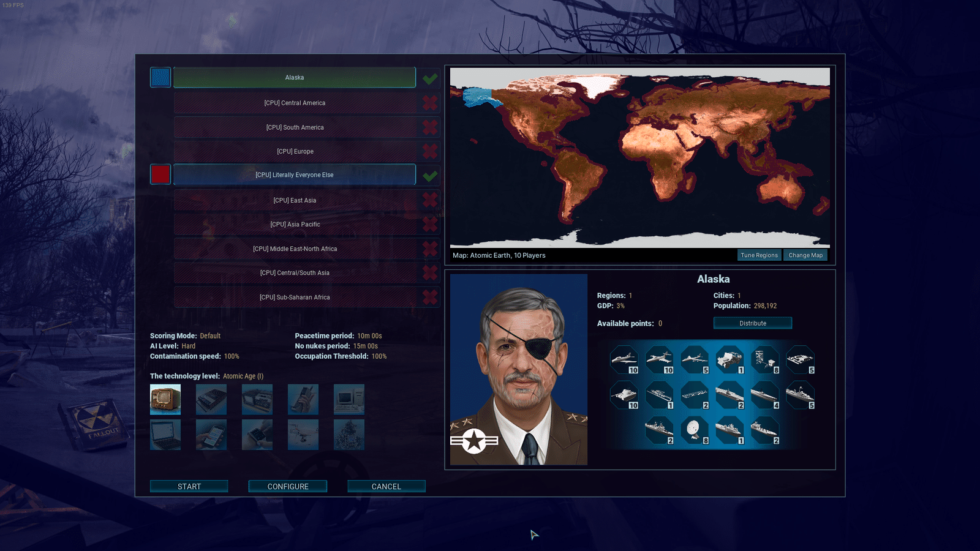The image size is (980, 551).
Task: Enable the Europe faction red X
Action: (430, 151)
